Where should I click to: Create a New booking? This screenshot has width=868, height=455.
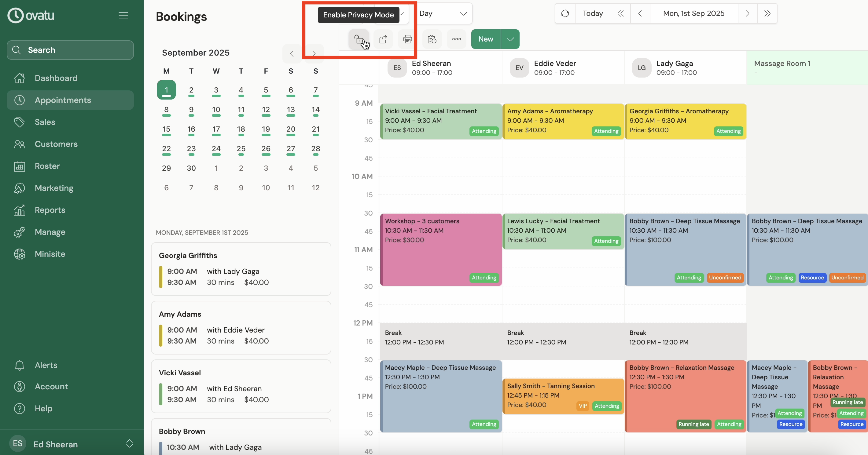pos(486,39)
